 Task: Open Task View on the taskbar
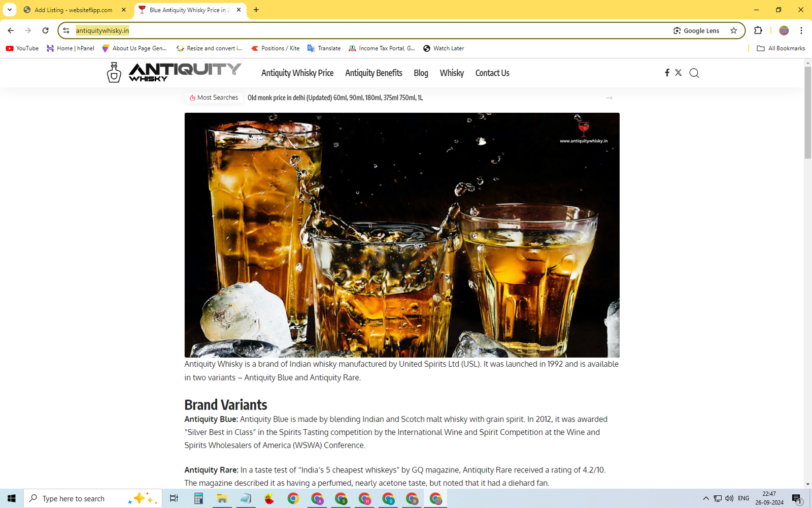(x=174, y=498)
